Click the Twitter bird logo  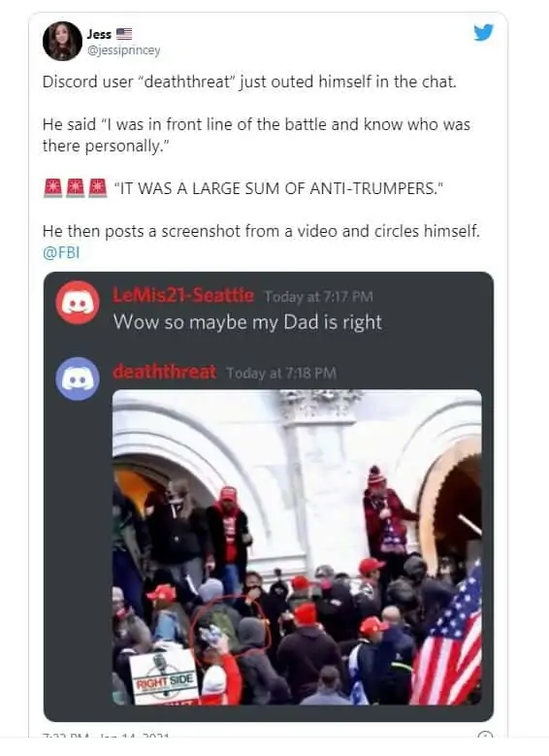[483, 33]
